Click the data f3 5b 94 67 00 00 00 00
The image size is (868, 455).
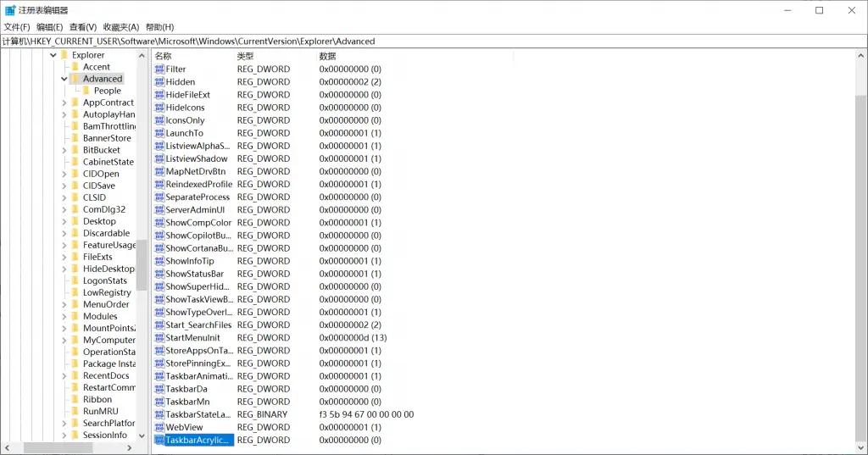366,414
